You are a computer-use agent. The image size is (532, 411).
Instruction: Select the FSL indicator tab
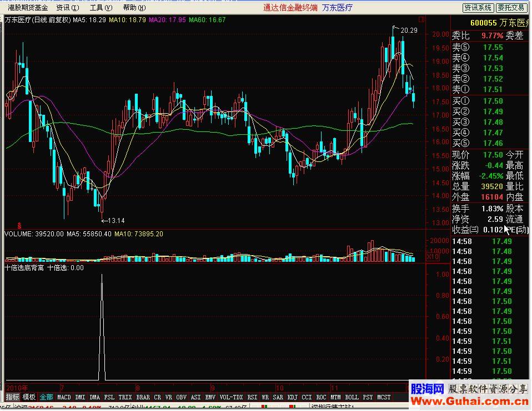109,397
